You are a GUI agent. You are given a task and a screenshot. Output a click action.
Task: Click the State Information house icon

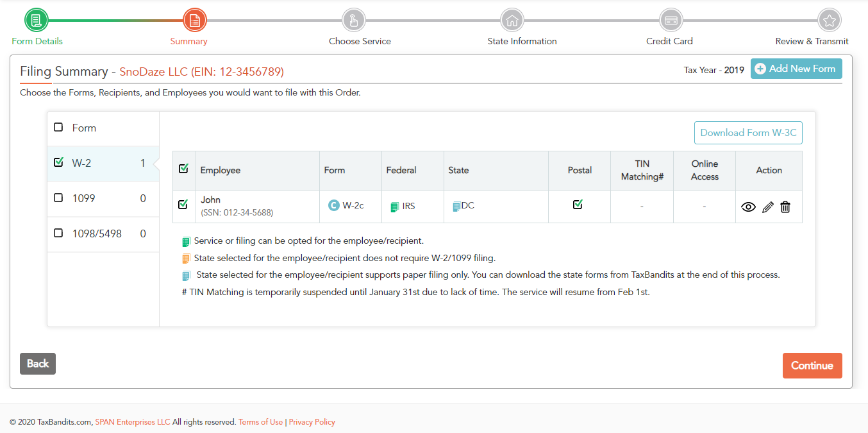point(512,21)
